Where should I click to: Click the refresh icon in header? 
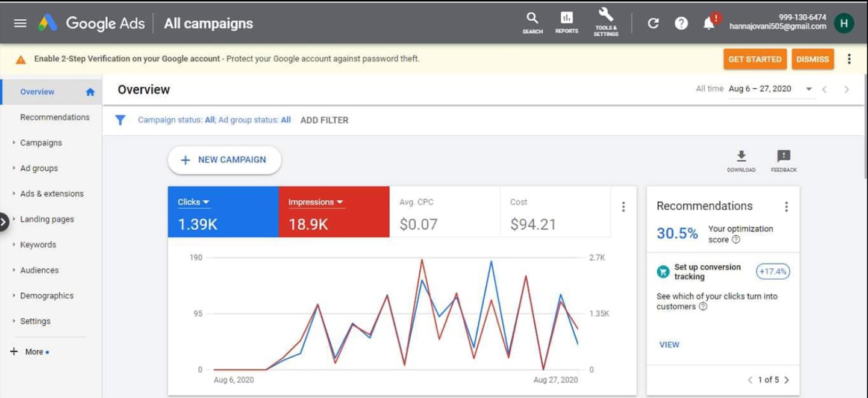[653, 24]
